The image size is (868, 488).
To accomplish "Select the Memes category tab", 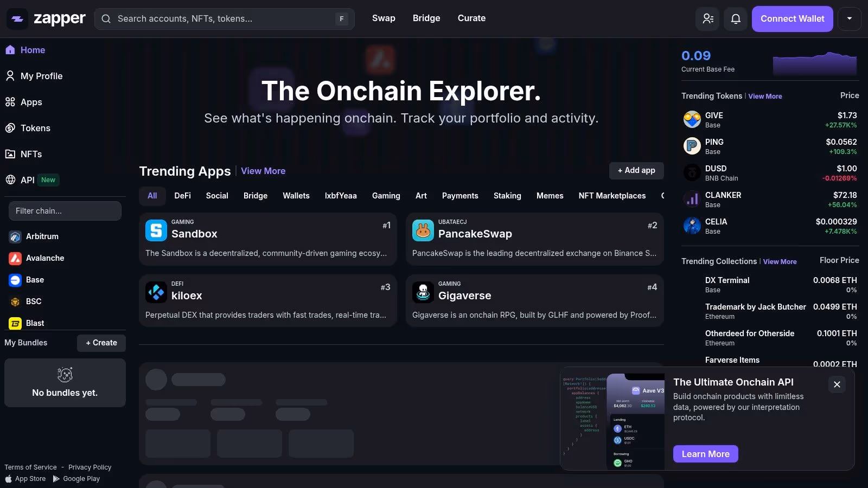I will (550, 196).
